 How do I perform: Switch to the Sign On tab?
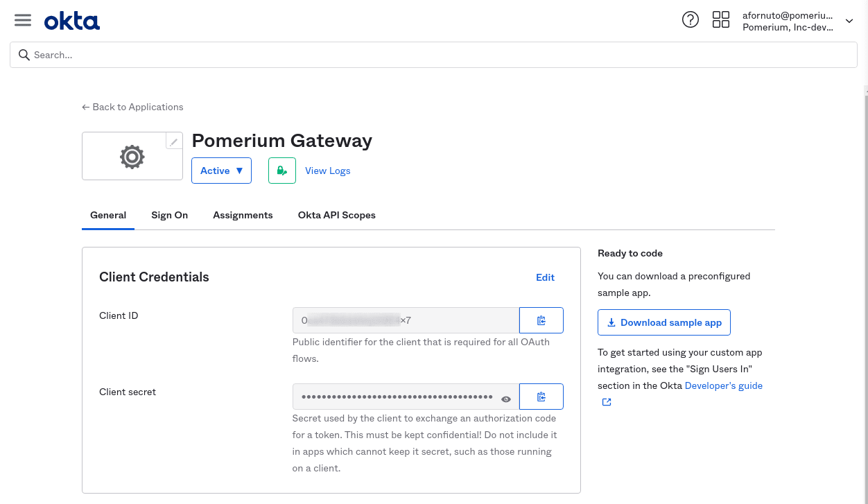(x=169, y=215)
